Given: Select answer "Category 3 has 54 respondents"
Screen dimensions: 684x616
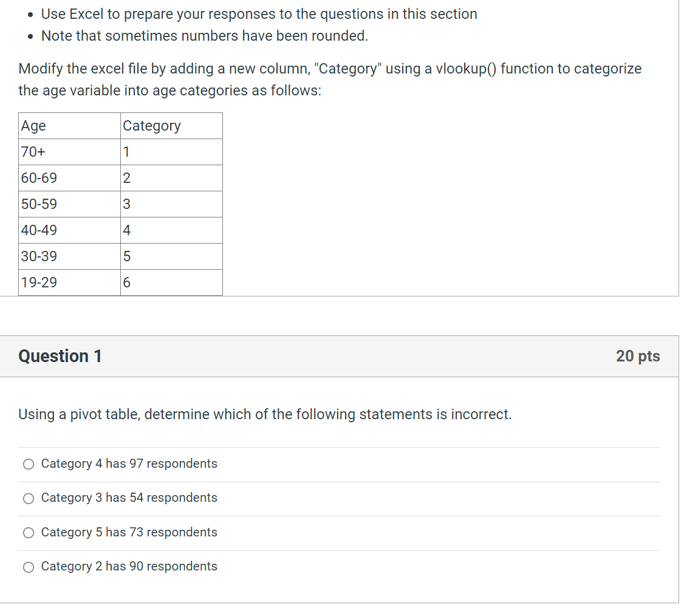Looking at the screenshot, I should (x=28, y=498).
